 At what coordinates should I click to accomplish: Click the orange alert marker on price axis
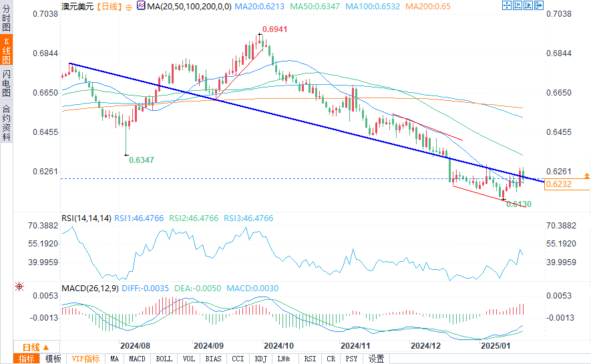point(587,176)
